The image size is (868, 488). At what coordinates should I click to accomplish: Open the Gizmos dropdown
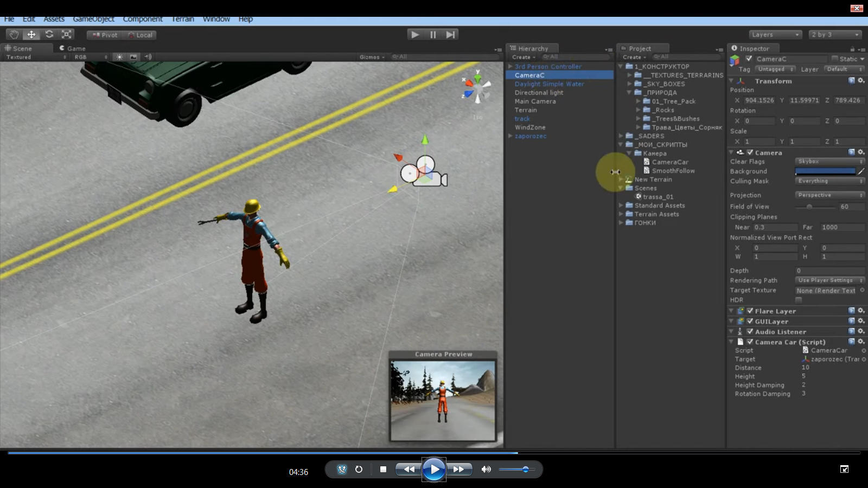click(x=371, y=56)
